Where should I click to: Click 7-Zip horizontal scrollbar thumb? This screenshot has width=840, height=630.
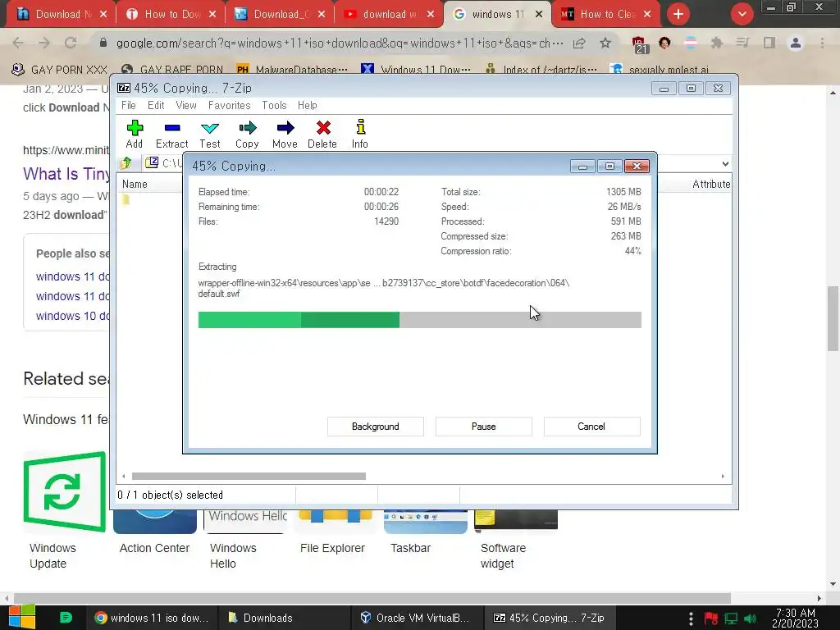pyautogui.click(x=249, y=477)
